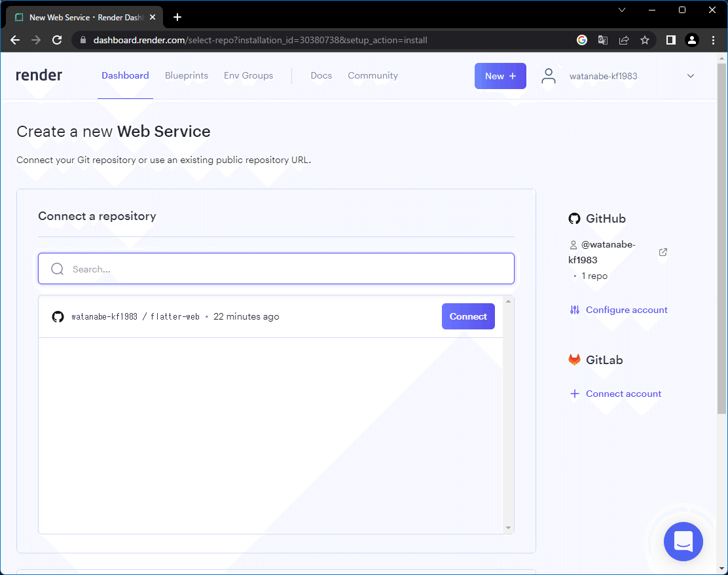The image size is (728, 575).
Task: Bookmark this tab with the star
Action: click(x=645, y=40)
